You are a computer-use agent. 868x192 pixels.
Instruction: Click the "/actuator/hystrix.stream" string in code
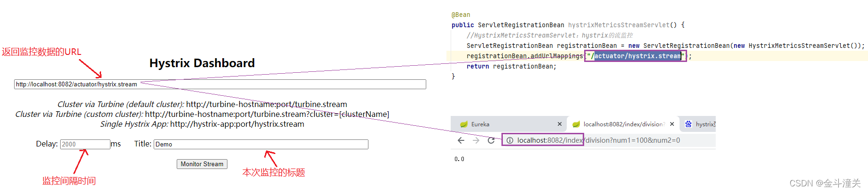point(636,56)
